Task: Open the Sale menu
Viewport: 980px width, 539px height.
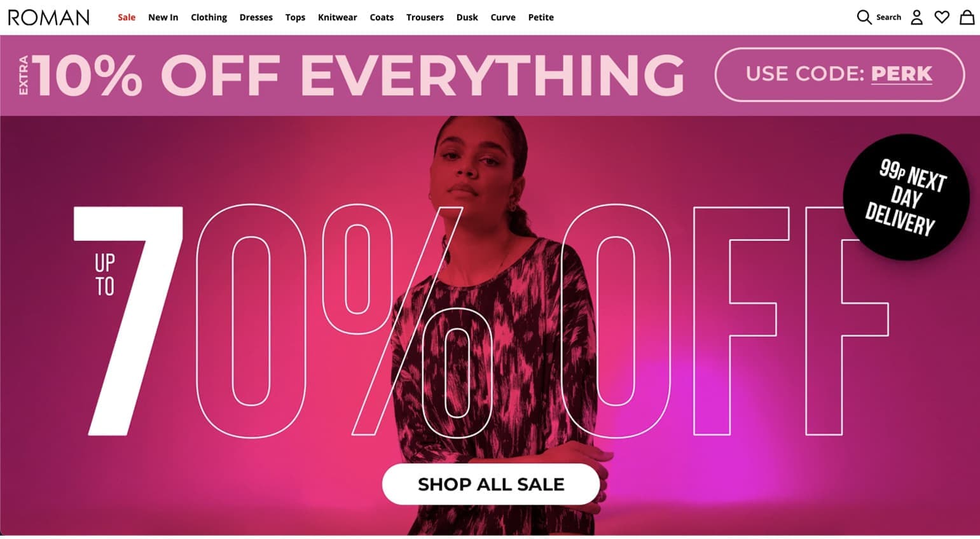Action: pyautogui.click(x=127, y=17)
